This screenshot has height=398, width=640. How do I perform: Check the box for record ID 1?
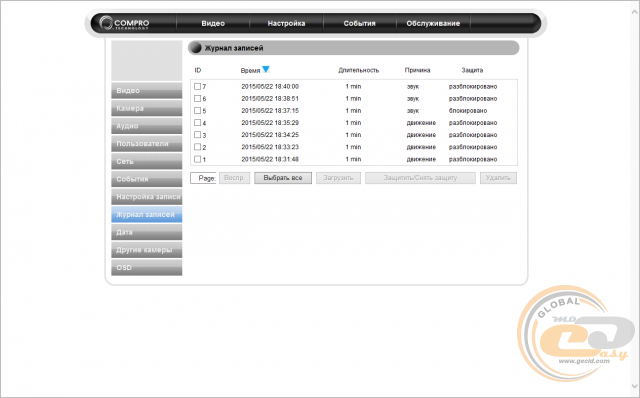tap(198, 159)
